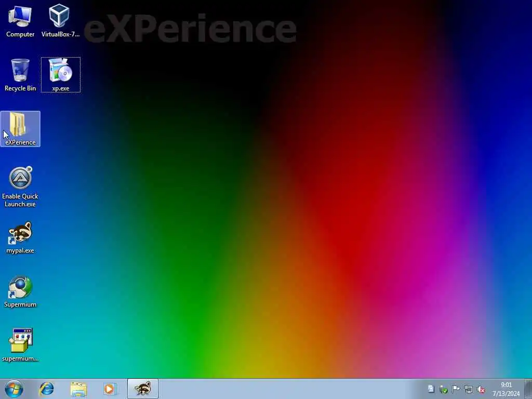Launch Internet Explorer from taskbar
Image resolution: width=532 pixels, height=399 pixels.
pos(46,389)
